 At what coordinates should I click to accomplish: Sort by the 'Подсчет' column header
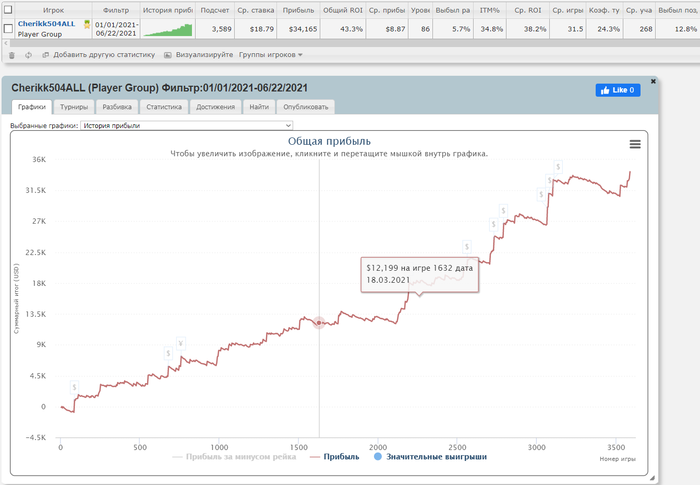point(215,10)
